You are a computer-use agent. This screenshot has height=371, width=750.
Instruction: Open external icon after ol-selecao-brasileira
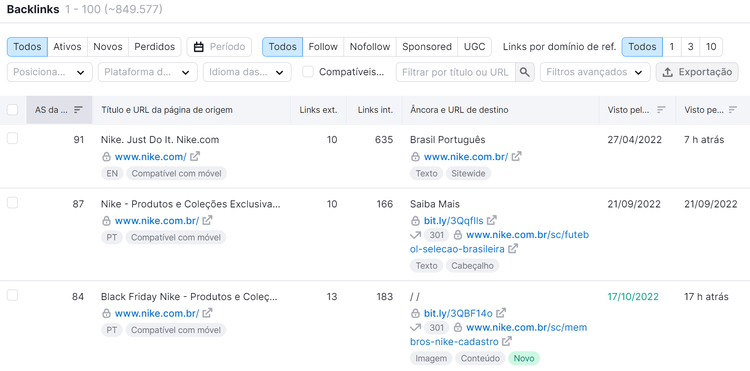coord(513,249)
